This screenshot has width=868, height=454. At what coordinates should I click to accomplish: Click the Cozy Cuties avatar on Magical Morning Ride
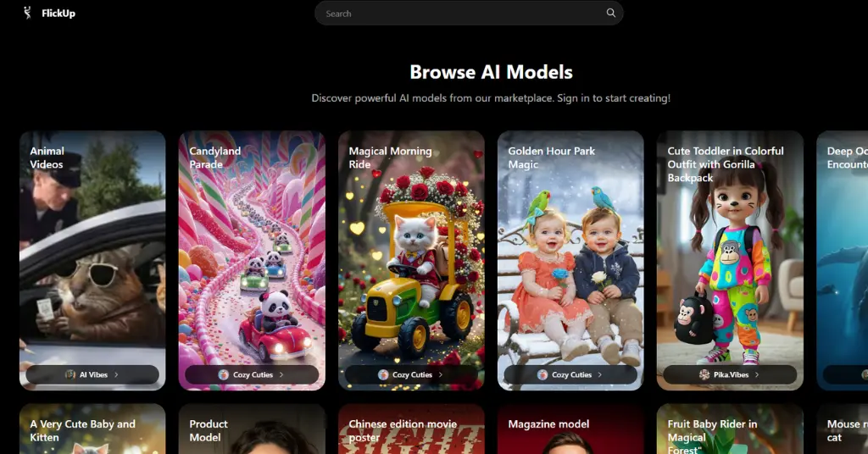click(x=382, y=374)
